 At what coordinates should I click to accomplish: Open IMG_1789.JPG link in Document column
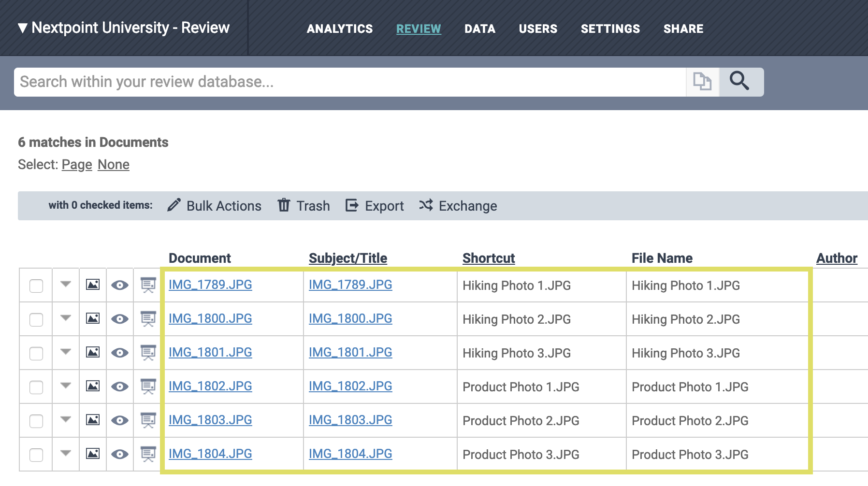210,285
